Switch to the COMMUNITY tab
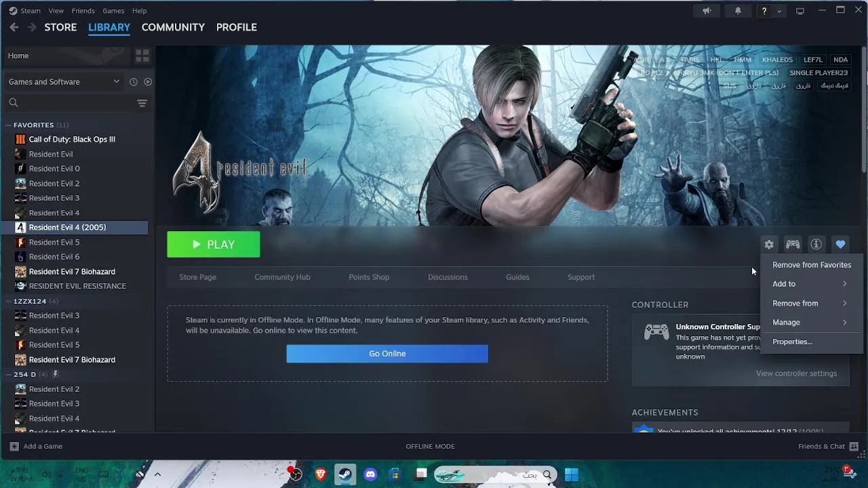 173,27
